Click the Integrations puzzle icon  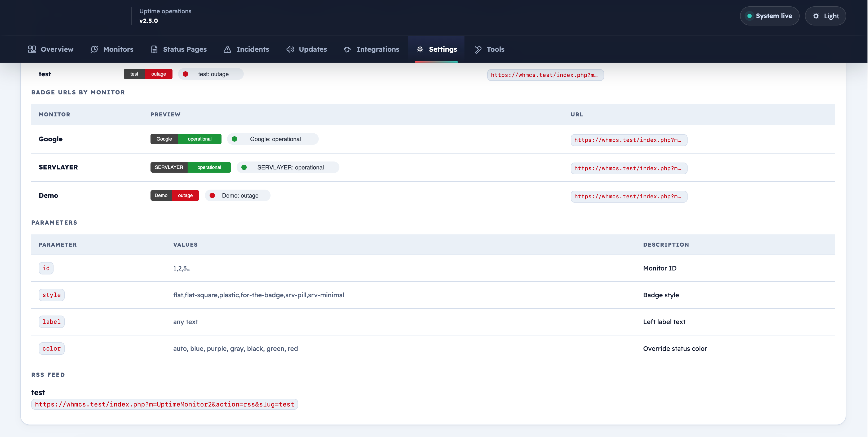pos(347,49)
